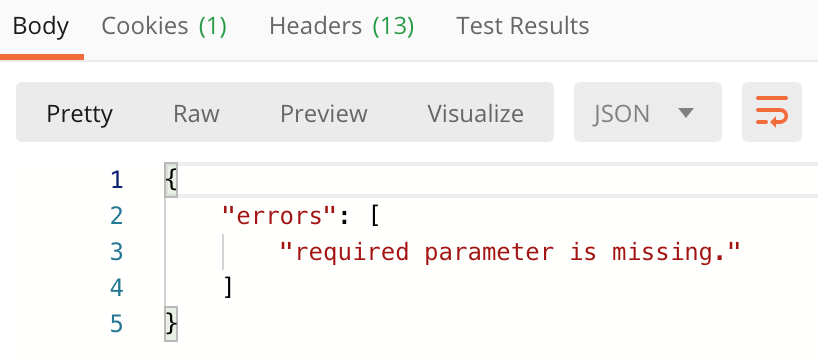Click the closing square bracket on line 4
The image size is (818, 362).
227,287
